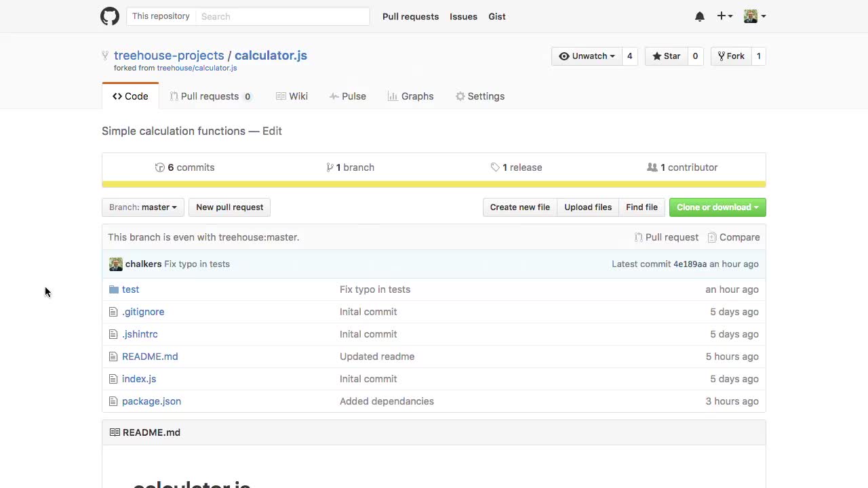The height and width of the screenshot is (488, 868).
Task: Click the test folder icon
Action: (x=114, y=289)
